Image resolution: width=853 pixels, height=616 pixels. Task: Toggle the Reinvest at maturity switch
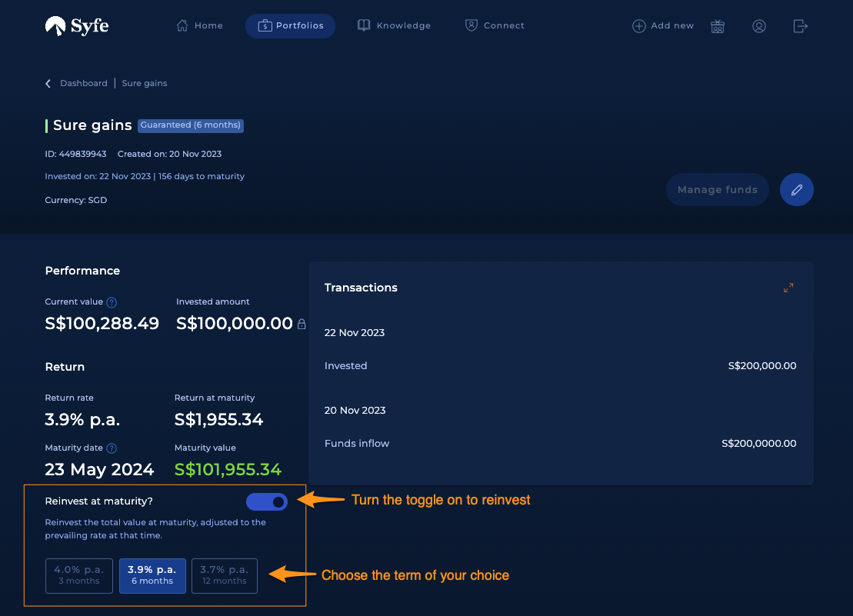click(267, 502)
